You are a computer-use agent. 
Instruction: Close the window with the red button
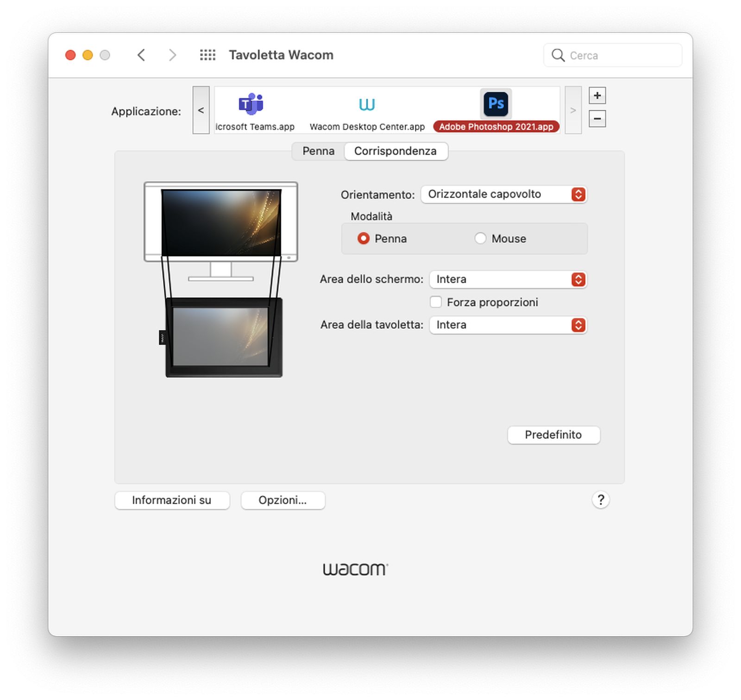point(70,55)
